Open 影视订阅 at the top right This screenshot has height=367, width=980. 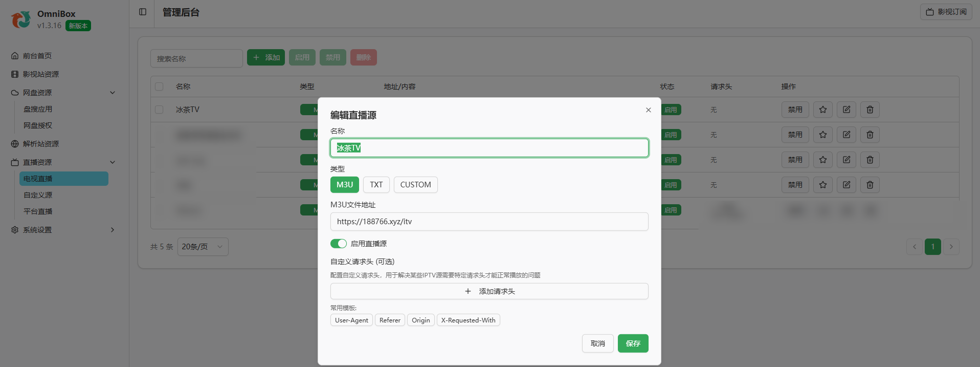(946, 12)
